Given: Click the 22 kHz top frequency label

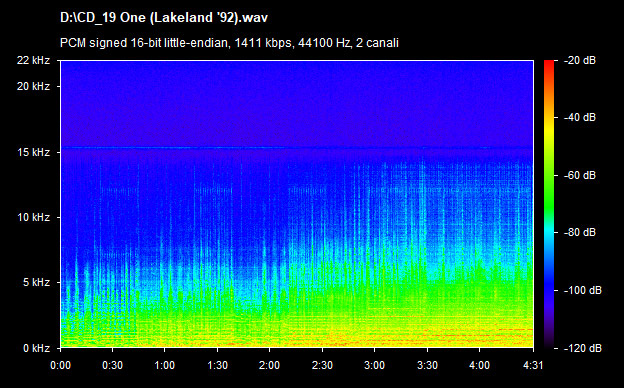Looking at the screenshot, I should (33, 60).
